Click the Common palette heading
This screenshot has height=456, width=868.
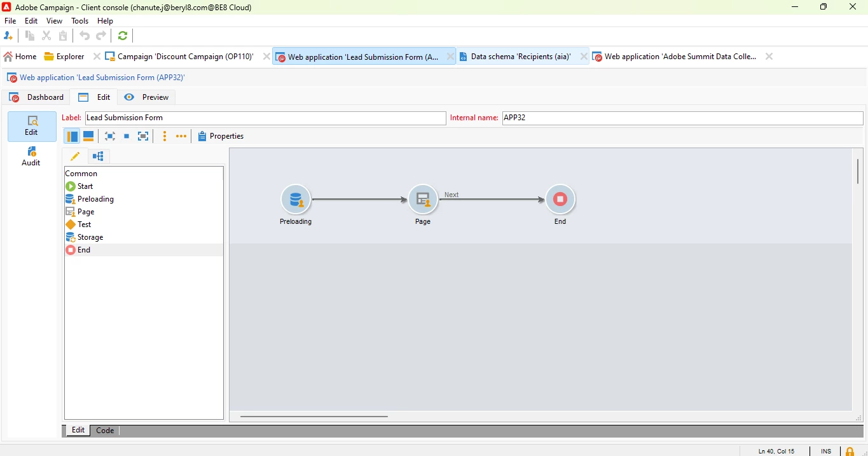(x=81, y=174)
